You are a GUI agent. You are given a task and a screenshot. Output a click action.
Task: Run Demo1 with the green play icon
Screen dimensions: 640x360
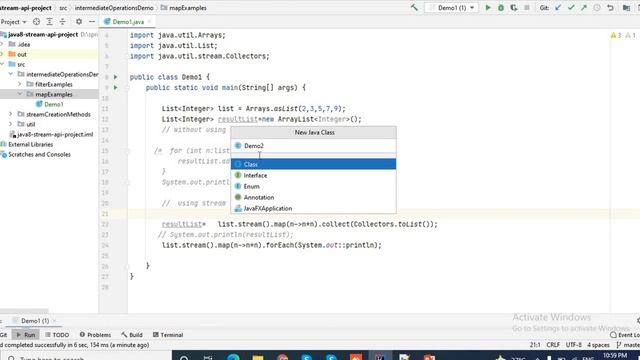tap(488, 7)
